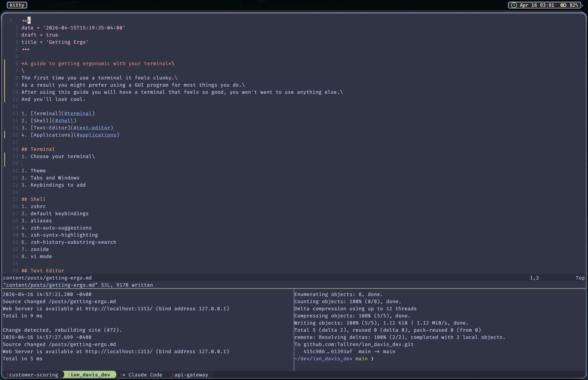Click 'remote: Resolving deltas: 100% (2/2)' line
The height and width of the screenshot is (380, 588).
(x=400, y=337)
